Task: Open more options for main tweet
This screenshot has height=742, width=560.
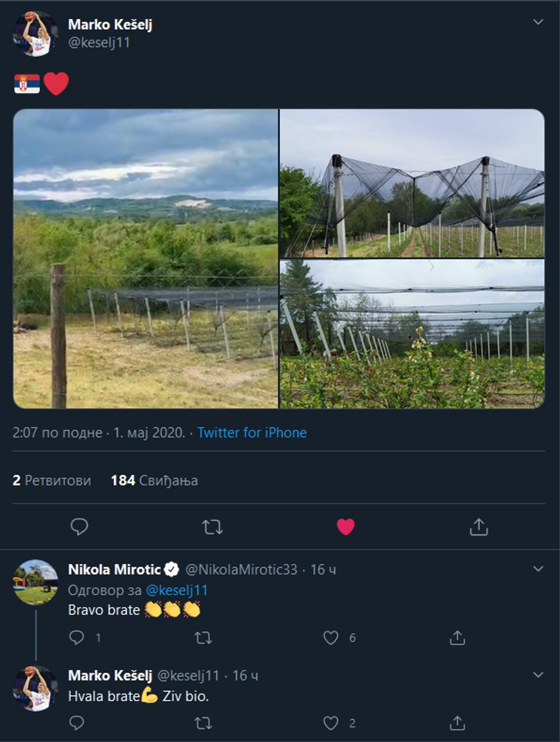Action: [x=538, y=22]
